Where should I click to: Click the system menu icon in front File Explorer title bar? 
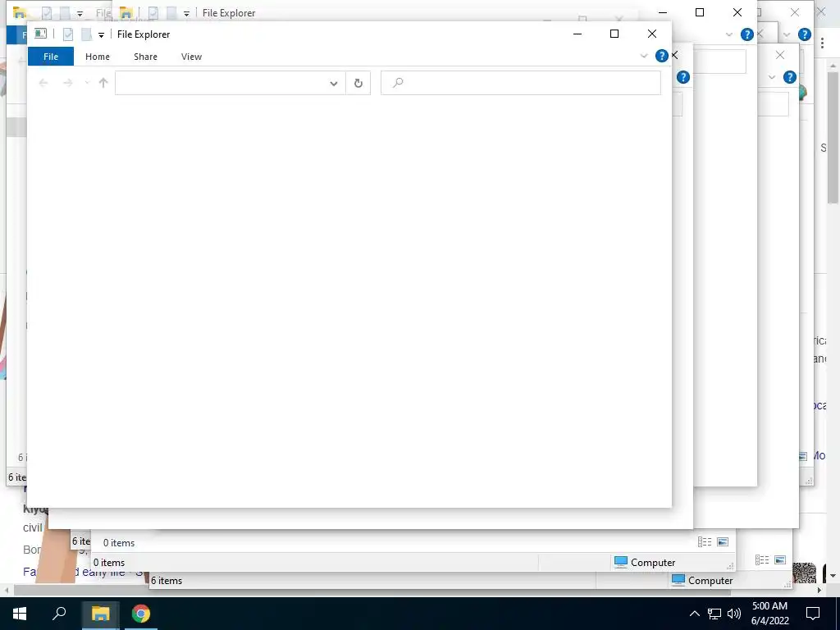pyautogui.click(x=40, y=34)
